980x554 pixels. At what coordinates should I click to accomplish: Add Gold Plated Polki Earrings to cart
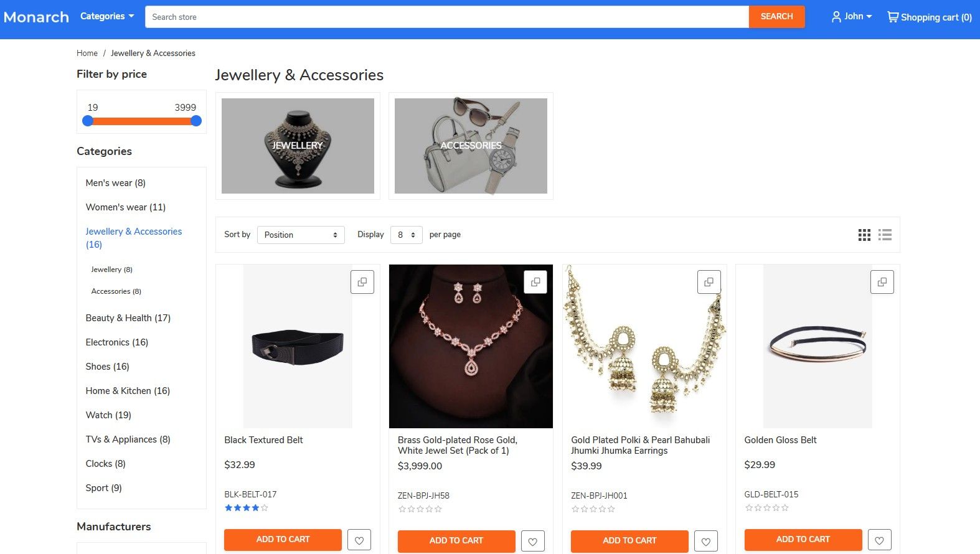coord(629,541)
